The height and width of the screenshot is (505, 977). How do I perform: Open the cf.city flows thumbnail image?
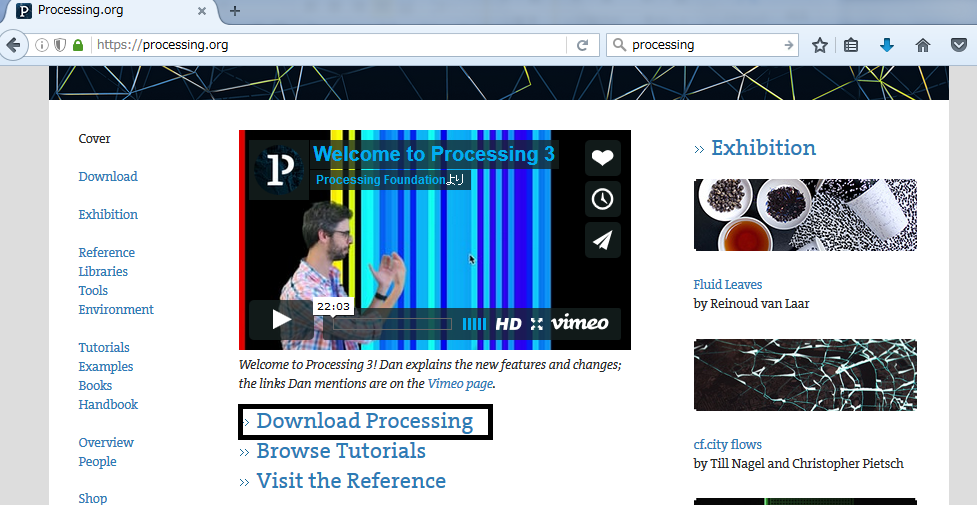[x=805, y=375]
